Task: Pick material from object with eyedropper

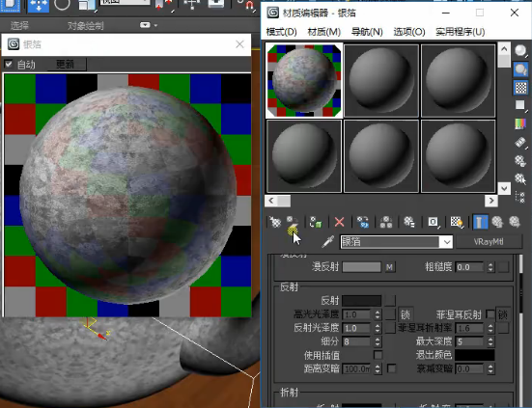Action: tap(327, 241)
